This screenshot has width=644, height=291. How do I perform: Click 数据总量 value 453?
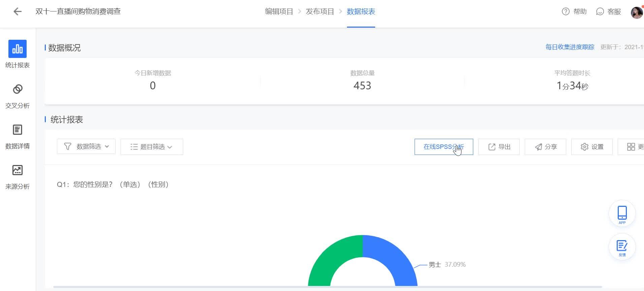click(x=362, y=86)
